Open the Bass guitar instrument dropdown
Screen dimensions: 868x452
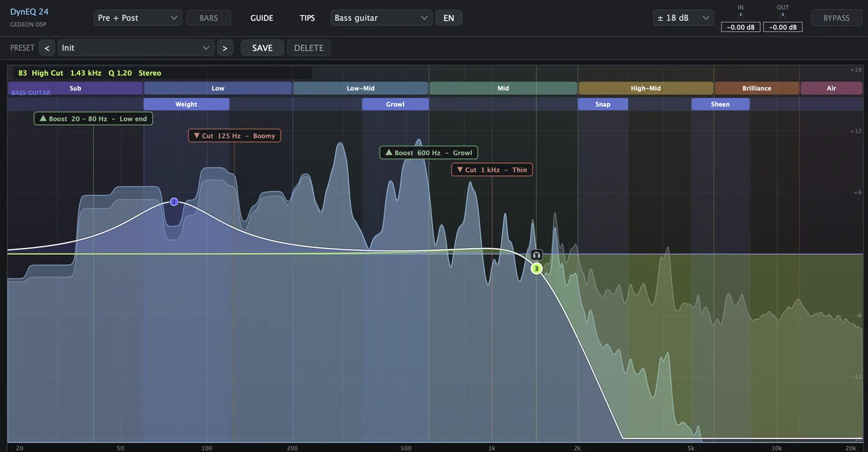click(381, 18)
